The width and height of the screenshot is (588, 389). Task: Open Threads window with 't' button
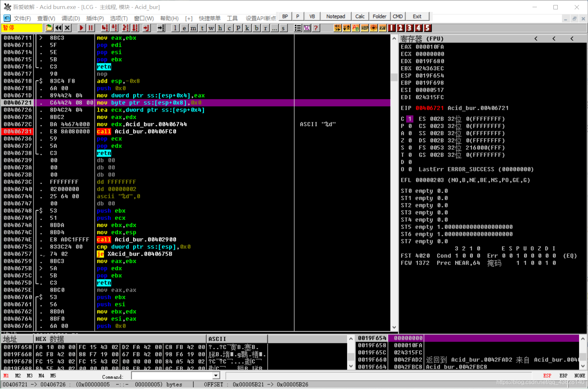202,28
